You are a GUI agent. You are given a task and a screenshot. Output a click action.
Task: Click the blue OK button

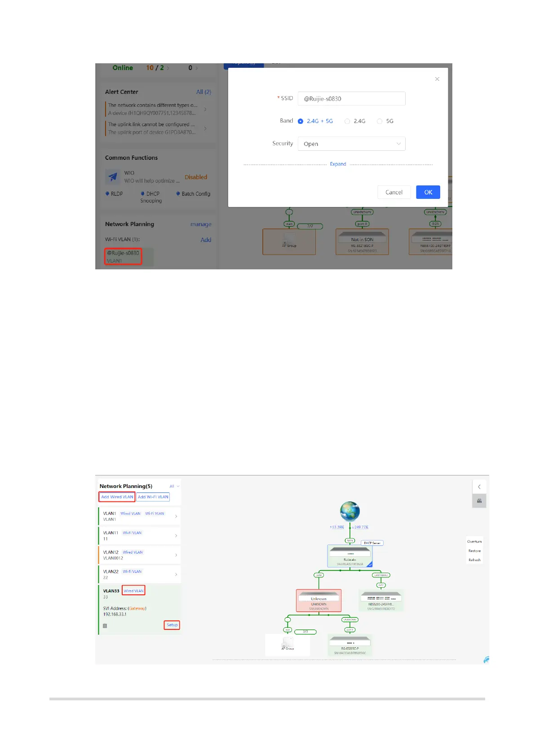(x=428, y=192)
